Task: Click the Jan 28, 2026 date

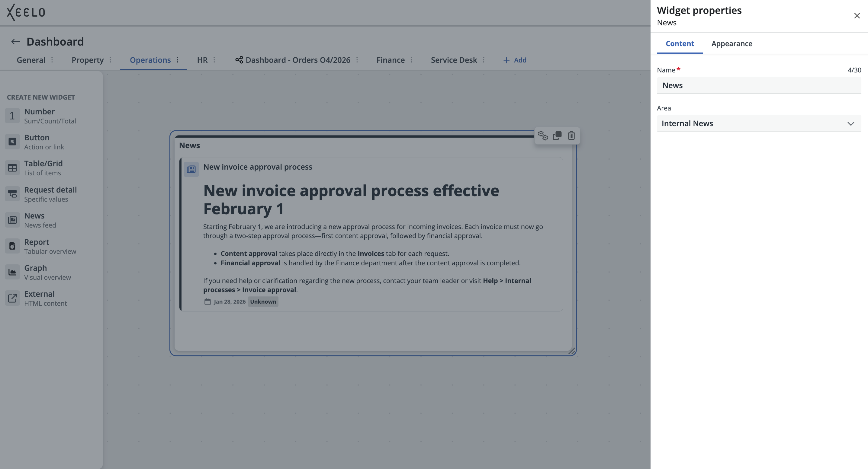Action: [230, 302]
